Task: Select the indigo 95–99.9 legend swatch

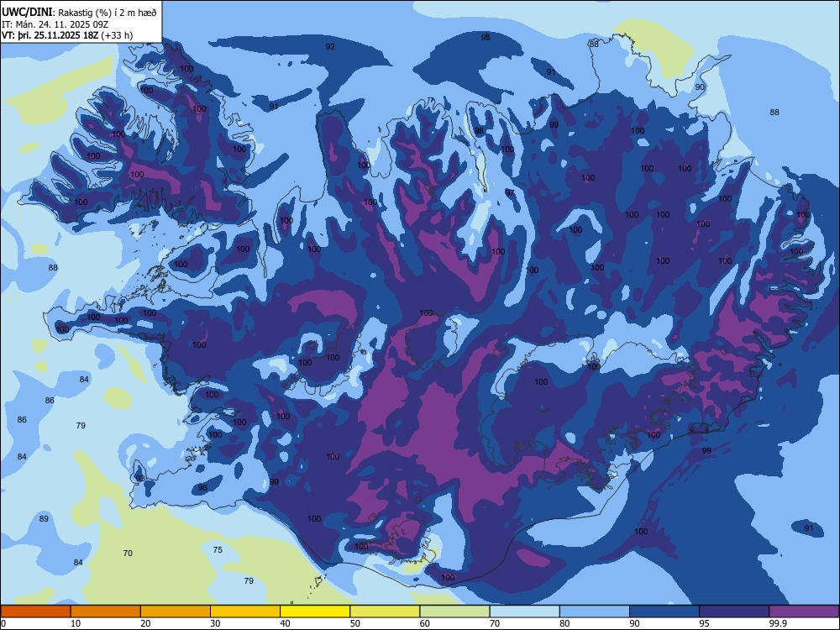Action: [734, 612]
